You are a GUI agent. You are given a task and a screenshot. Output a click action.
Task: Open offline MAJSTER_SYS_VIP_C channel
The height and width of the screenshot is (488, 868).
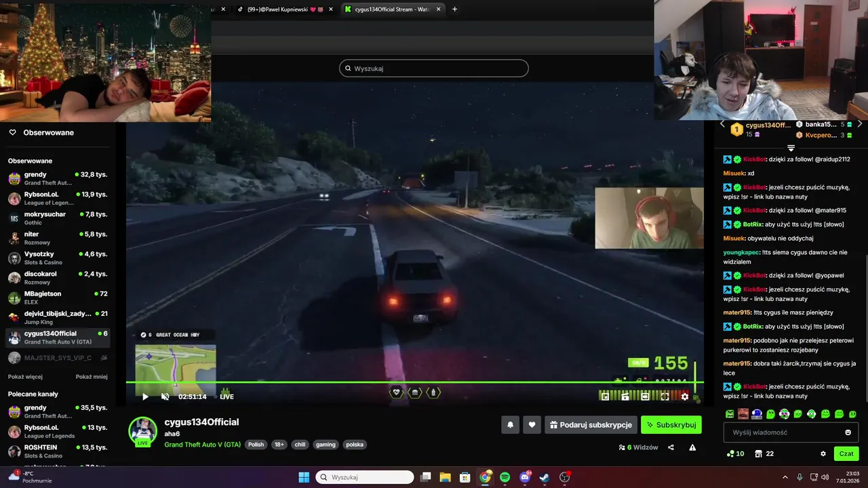click(x=58, y=357)
